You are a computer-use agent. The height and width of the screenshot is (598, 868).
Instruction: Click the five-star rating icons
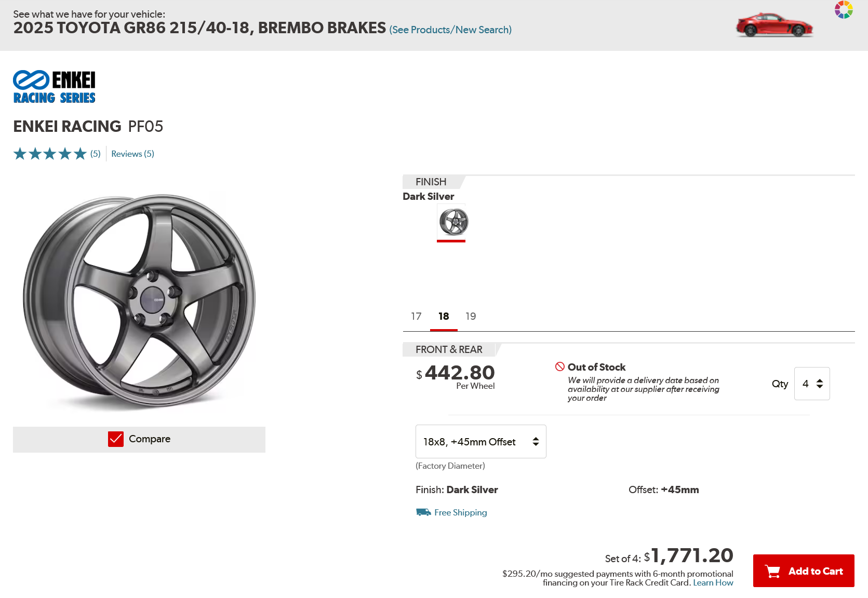click(50, 154)
